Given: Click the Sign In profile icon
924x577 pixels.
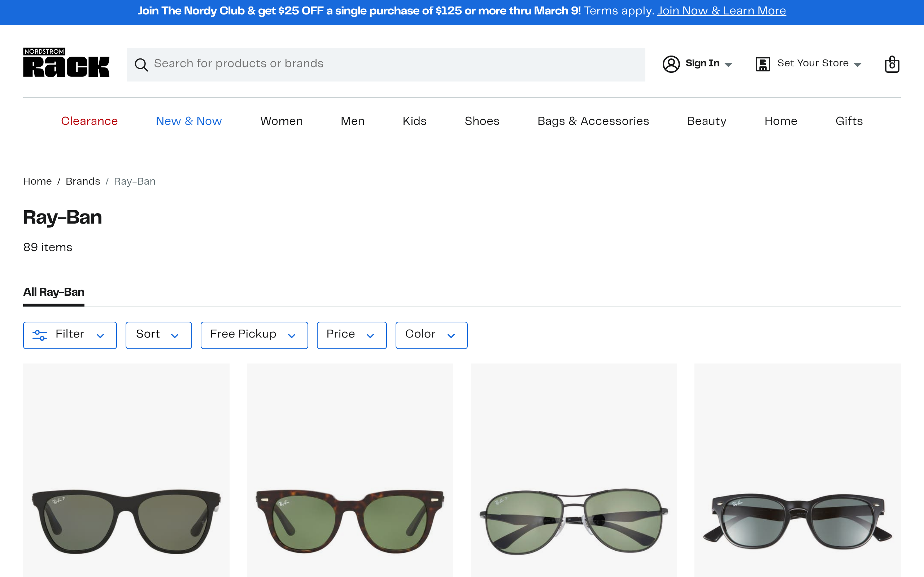Looking at the screenshot, I should 671,64.
